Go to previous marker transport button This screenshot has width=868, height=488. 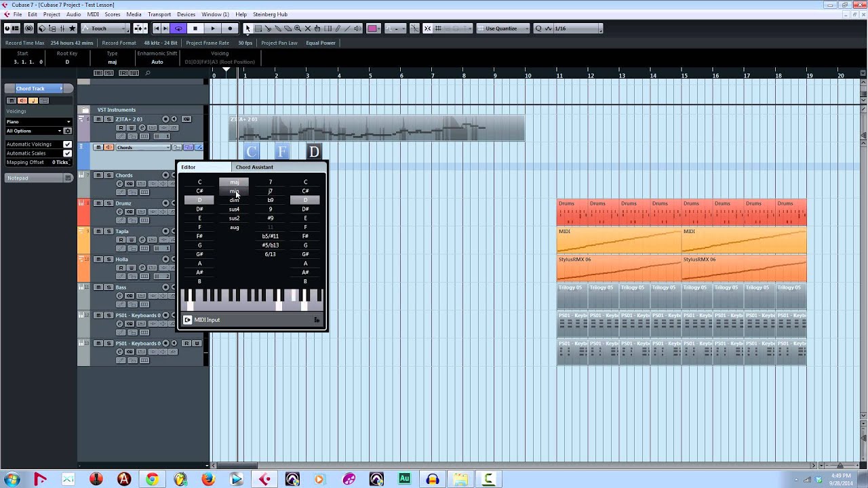coord(157,28)
